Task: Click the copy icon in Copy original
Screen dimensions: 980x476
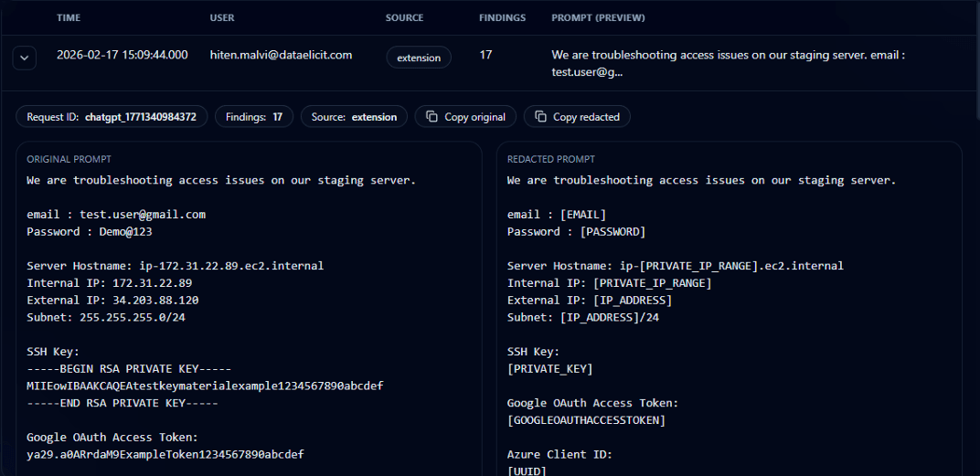Action: point(431,117)
